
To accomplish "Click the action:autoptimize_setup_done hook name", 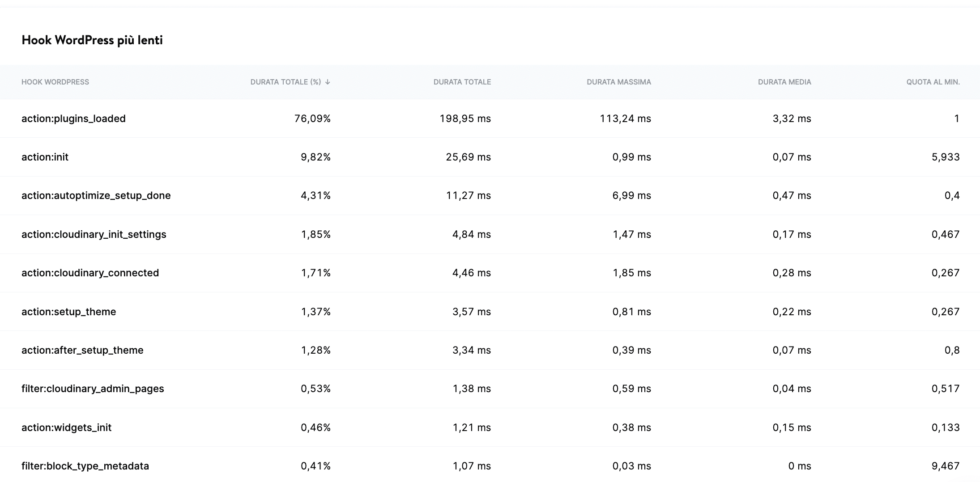I will coord(96,195).
